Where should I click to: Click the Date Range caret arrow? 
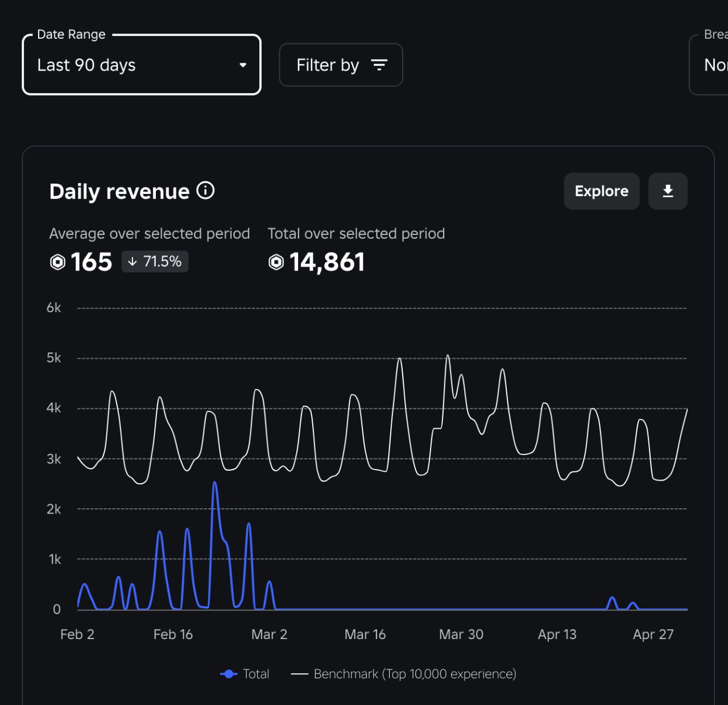point(243,65)
